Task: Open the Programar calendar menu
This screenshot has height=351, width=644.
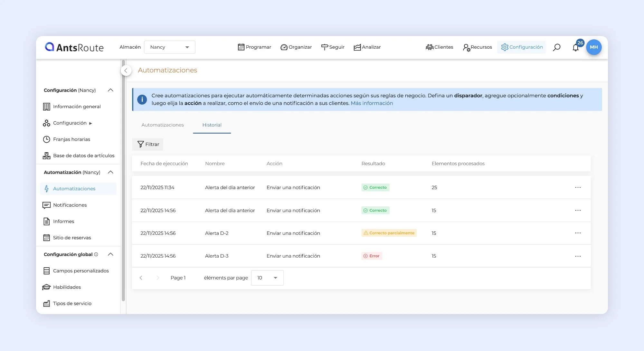Action: click(254, 47)
